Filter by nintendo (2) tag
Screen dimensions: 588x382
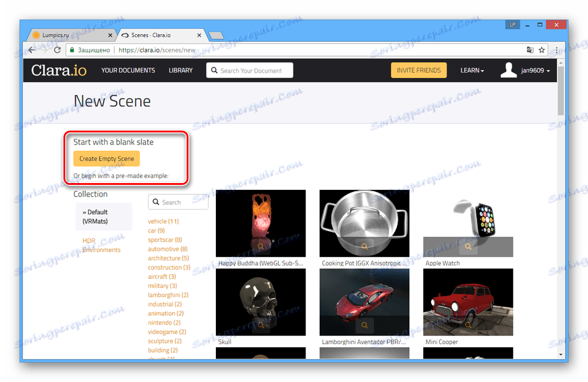click(164, 322)
